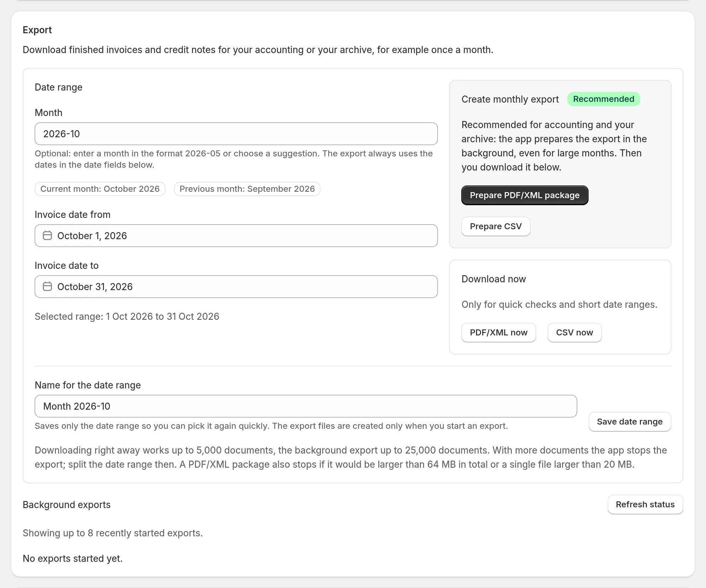706x588 pixels.
Task: Click the Month input field showing 2026-10
Action: point(236,134)
